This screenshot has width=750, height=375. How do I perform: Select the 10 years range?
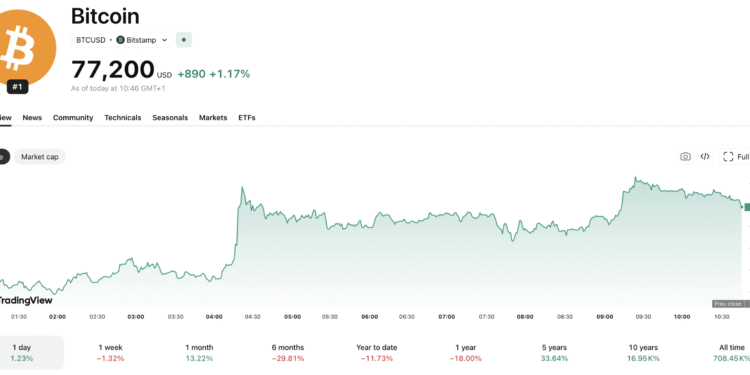click(643, 353)
